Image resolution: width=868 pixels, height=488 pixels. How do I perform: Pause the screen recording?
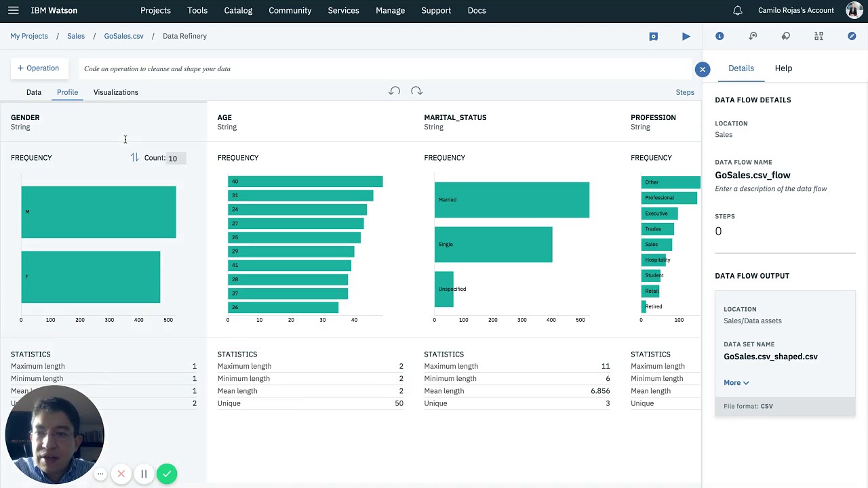pyautogui.click(x=144, y=474)
